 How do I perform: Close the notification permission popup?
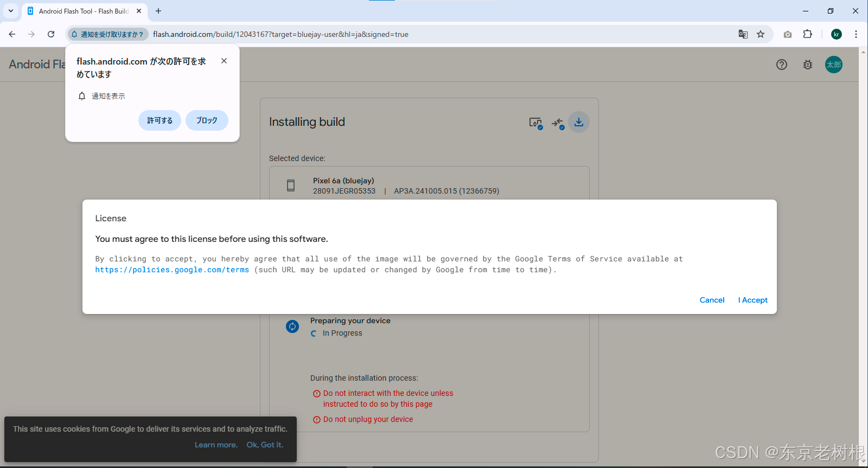click(x=224, y=61)
